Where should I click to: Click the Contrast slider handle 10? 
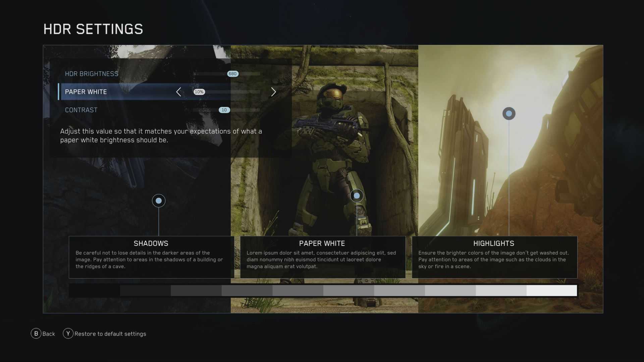coord(224,110)
